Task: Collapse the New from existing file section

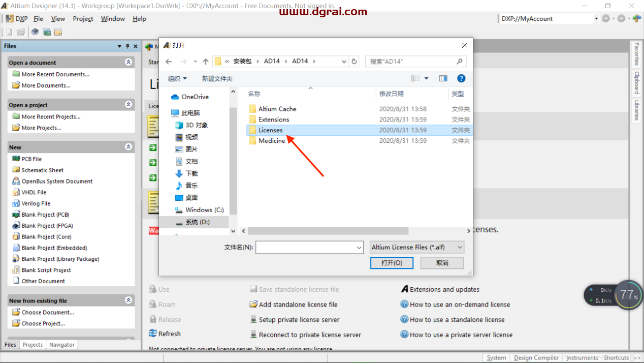Action: 128,300
